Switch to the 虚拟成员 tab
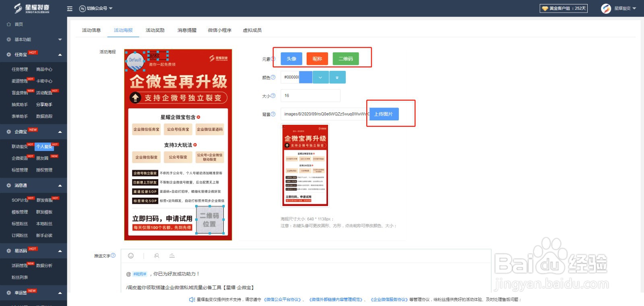 [x=252, y=30]
